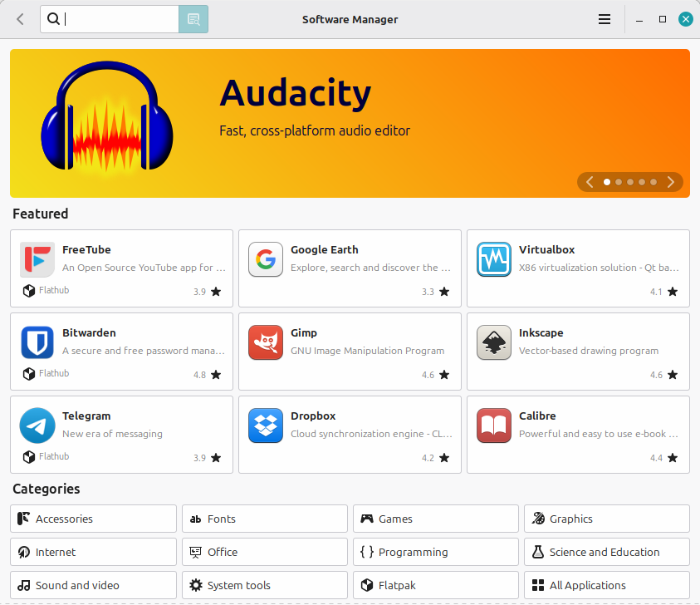The image size is (700, 605).
Task: Open the Bitwarden shield icon
Action: 37,342
